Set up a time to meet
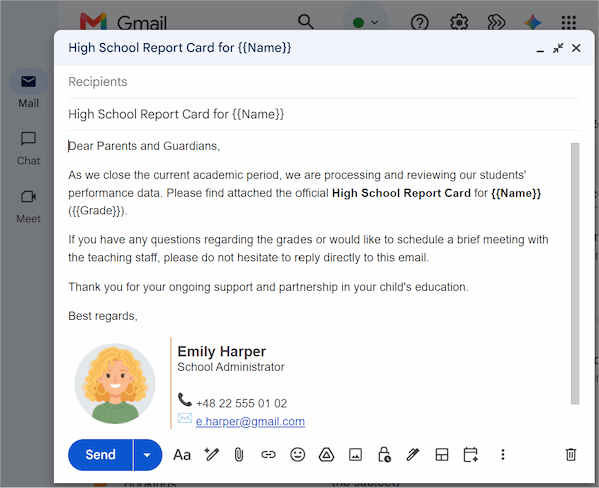This screenshot has width=599, height=488. point(471,455)
